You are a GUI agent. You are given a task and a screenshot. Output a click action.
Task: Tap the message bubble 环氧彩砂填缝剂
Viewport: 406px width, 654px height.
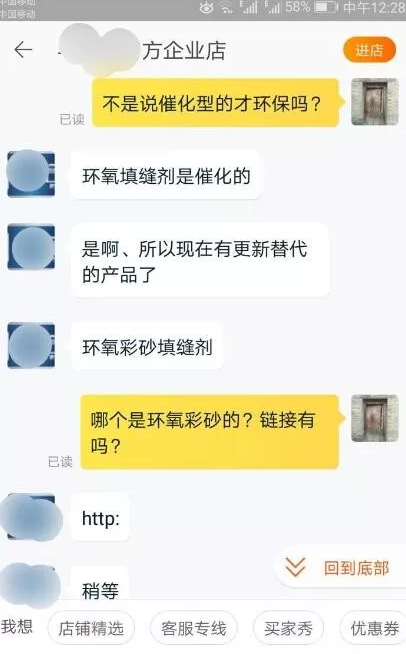click(x=147, y=347)
